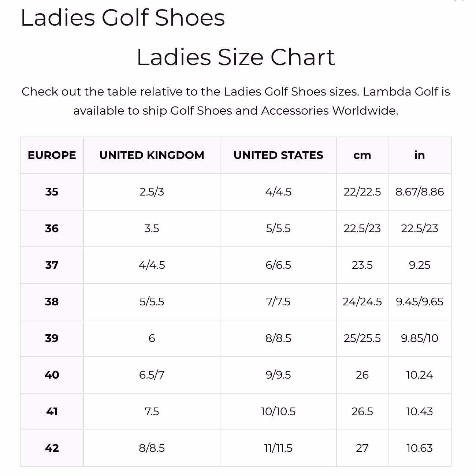476x476 pixels.
Task: Click the EUROPE column header
Action: pos(52,155)
